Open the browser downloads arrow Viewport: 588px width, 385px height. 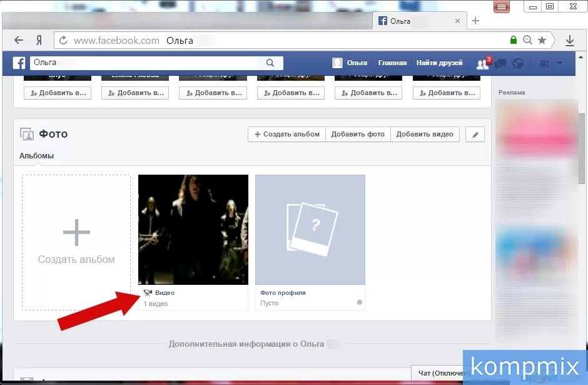tap(570, 40)
